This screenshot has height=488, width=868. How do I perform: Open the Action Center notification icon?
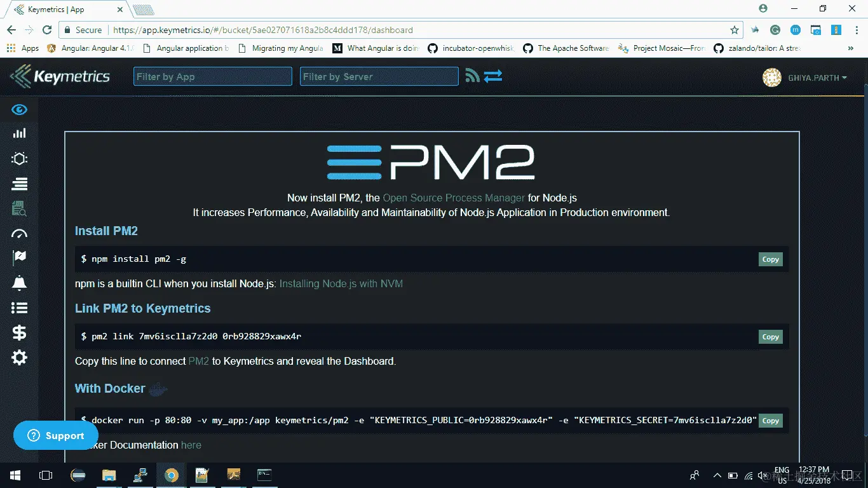click(846, 475)
